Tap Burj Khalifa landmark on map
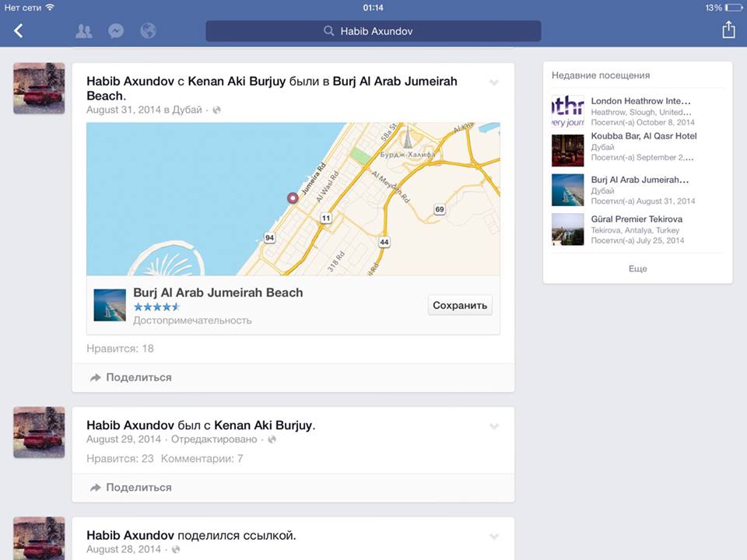This screenshot has width=747, height=560. coord(407,145)
